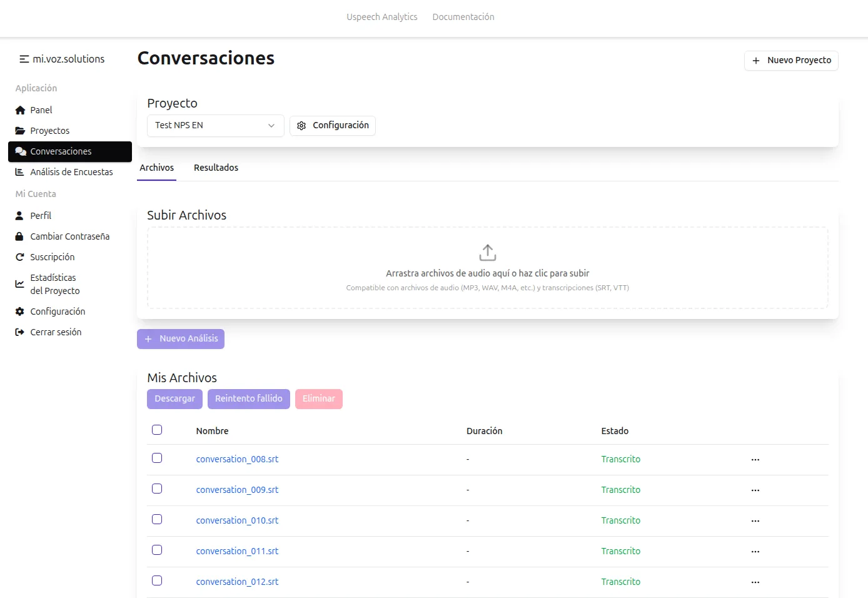Open Documentación in the top bar
Image resolution: width=868 pixels, height=598 pixels.
pyautogui.click(x=463, y=17)
